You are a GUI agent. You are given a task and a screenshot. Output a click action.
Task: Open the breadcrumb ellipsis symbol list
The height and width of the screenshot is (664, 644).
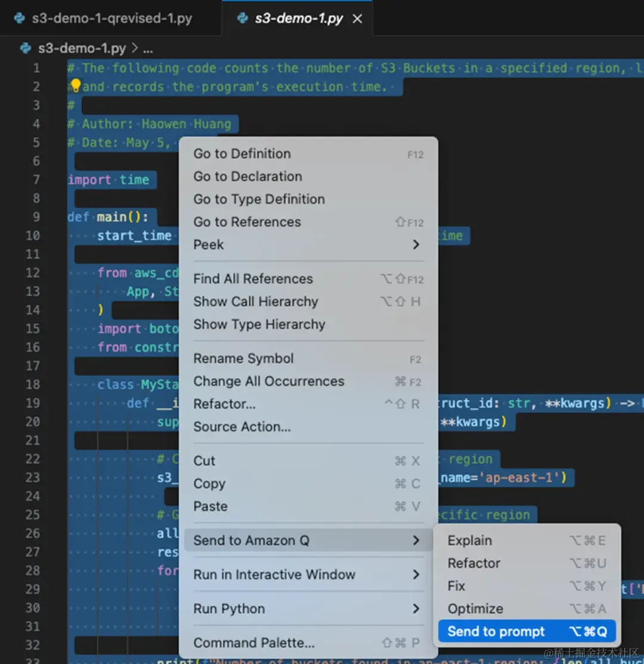[148, 49]
